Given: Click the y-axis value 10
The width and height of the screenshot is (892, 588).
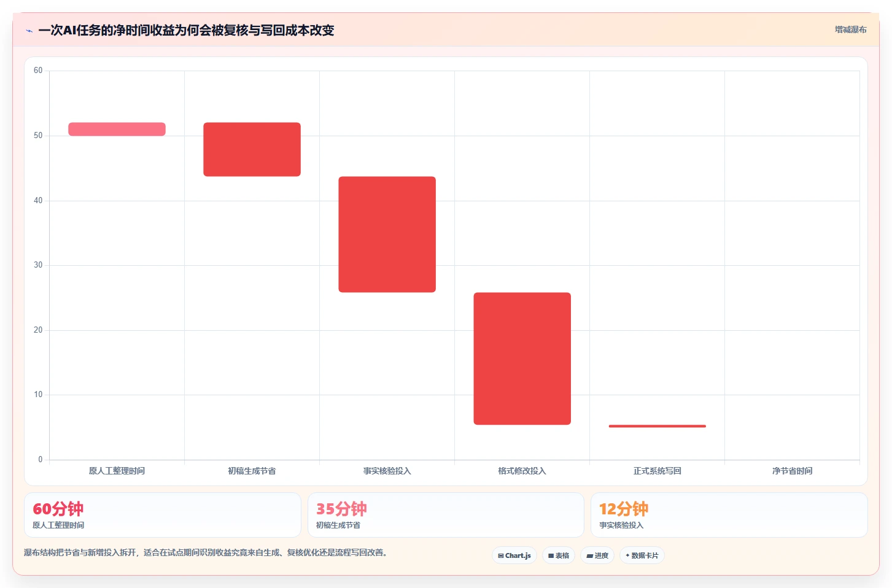Looking at the screenshot, I should (x=38, y=395).
